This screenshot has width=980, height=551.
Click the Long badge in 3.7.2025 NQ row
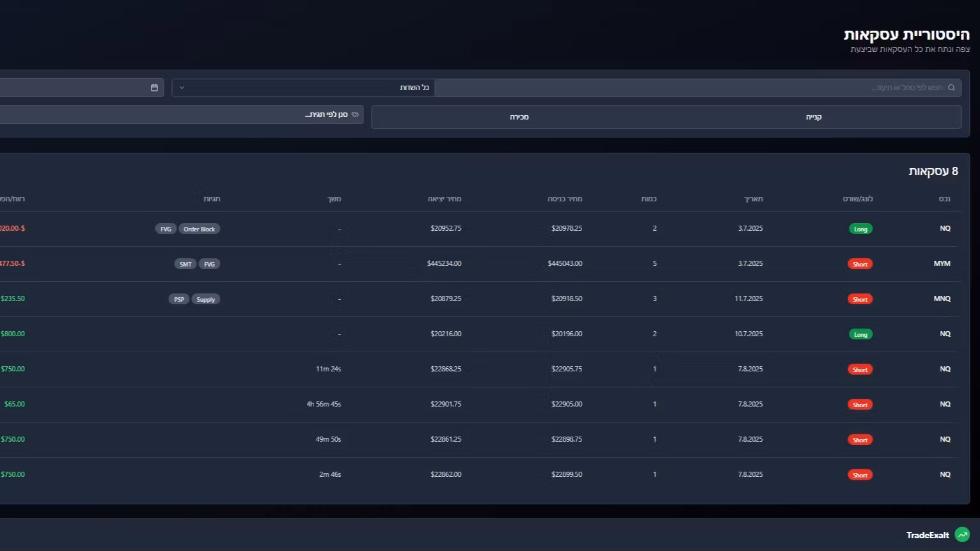coord(860,229)
